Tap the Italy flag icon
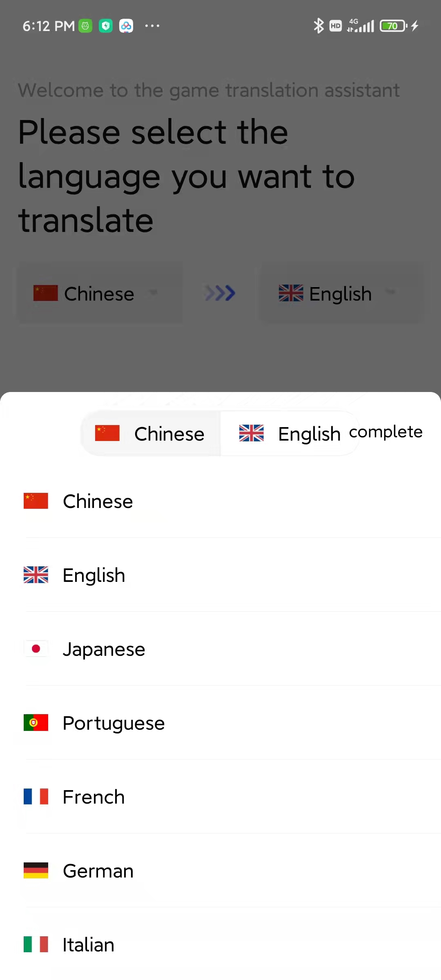441x980 pixels. click(36, 944)
